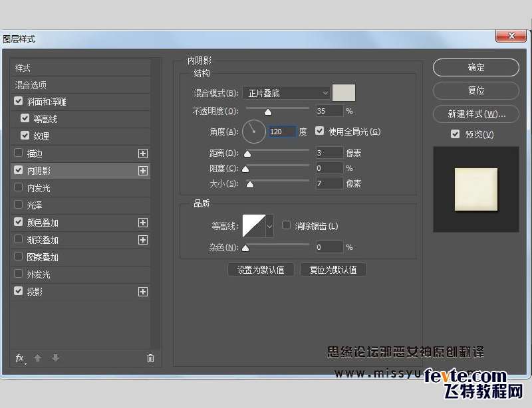This screenshot has width=532, height=408.
Task: Click the 新建样式 button
Action: coord(476,114)
